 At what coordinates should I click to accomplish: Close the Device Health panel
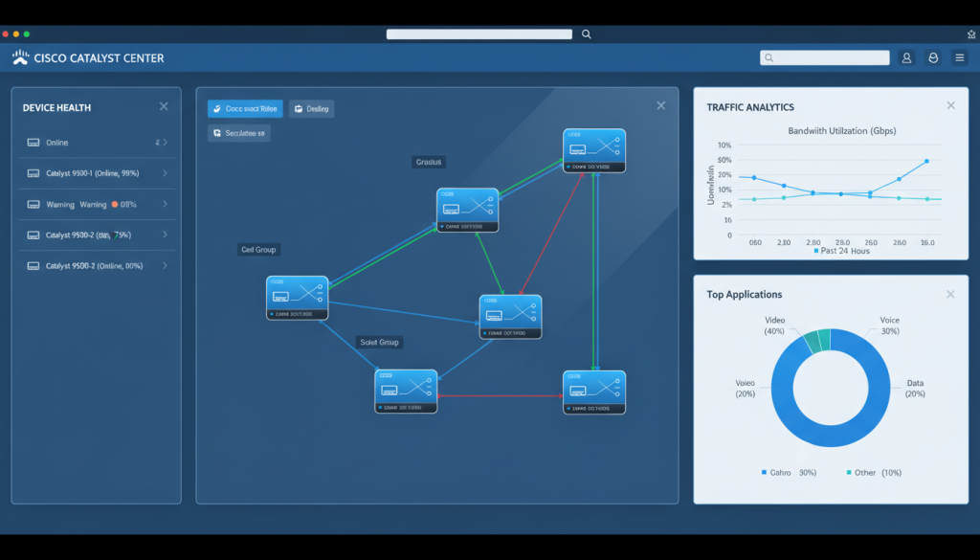pos(164,106)
